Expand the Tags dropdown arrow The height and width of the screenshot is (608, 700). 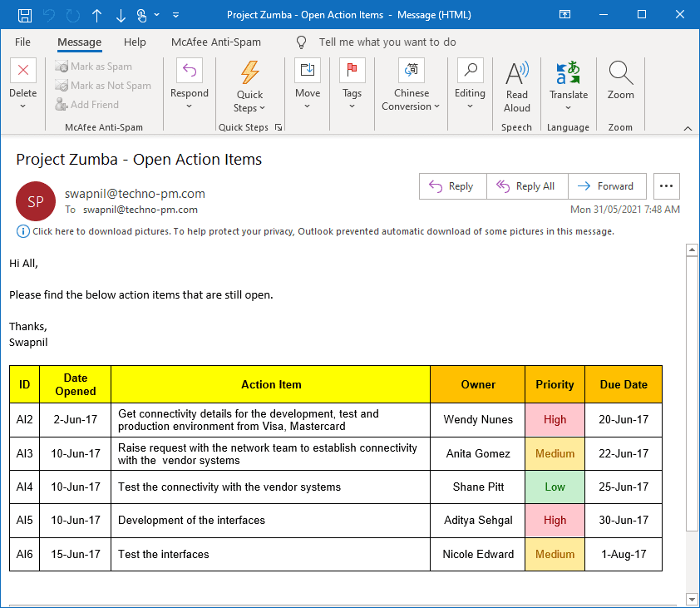(x=352, y=105)
